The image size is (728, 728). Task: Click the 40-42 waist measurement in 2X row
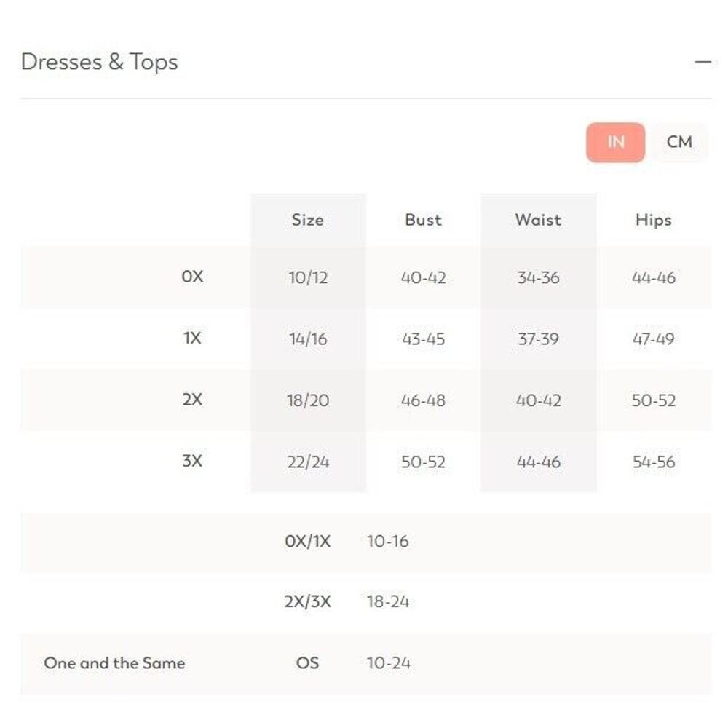tap(538, 400)
